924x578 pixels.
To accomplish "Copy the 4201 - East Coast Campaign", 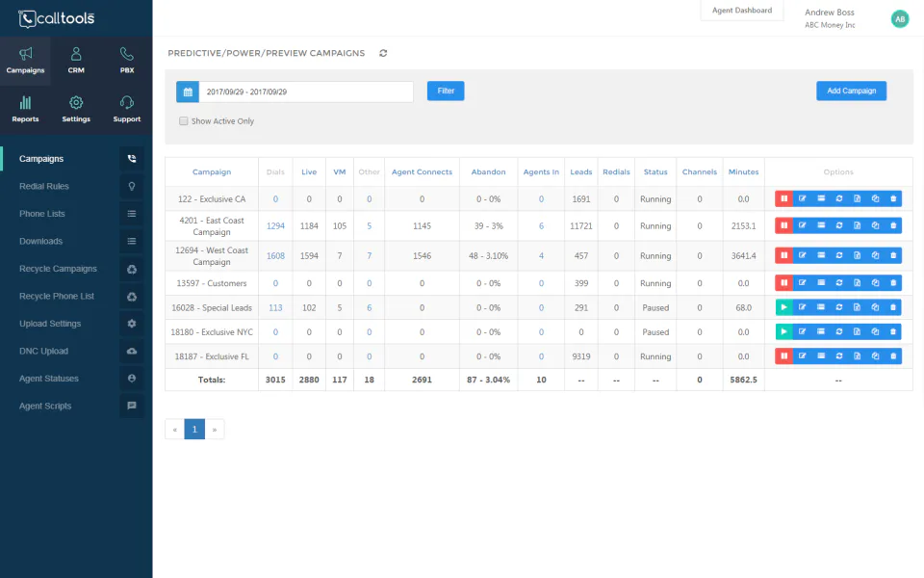I will [x=875, y=225].
